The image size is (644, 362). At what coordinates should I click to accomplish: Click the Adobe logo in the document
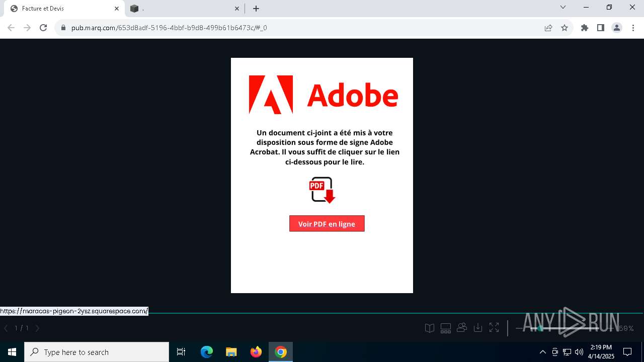[x=324, y=95]
